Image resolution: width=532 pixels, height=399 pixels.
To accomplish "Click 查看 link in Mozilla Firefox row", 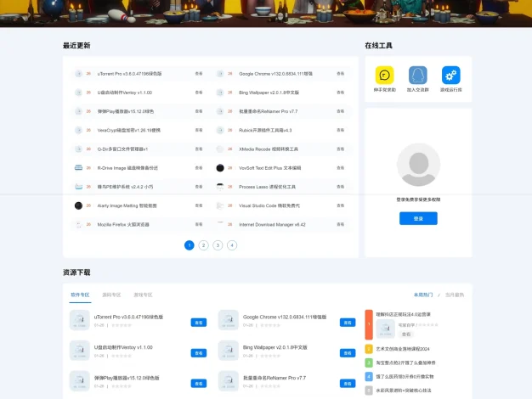I will coord(199,224).
